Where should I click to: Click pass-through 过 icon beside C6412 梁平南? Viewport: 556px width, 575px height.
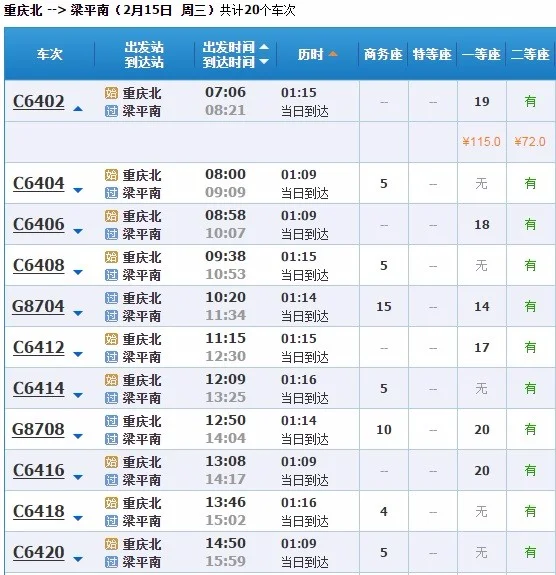coord(111,357)
